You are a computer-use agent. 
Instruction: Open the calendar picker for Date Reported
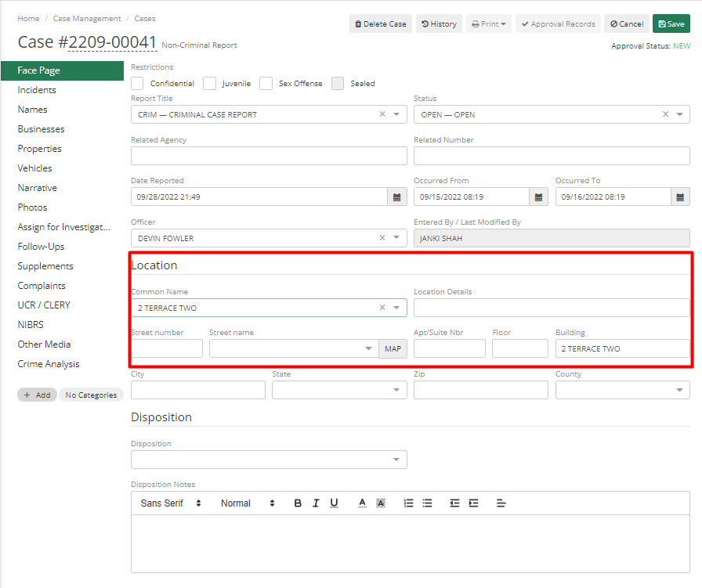click(x=396, y=197)
